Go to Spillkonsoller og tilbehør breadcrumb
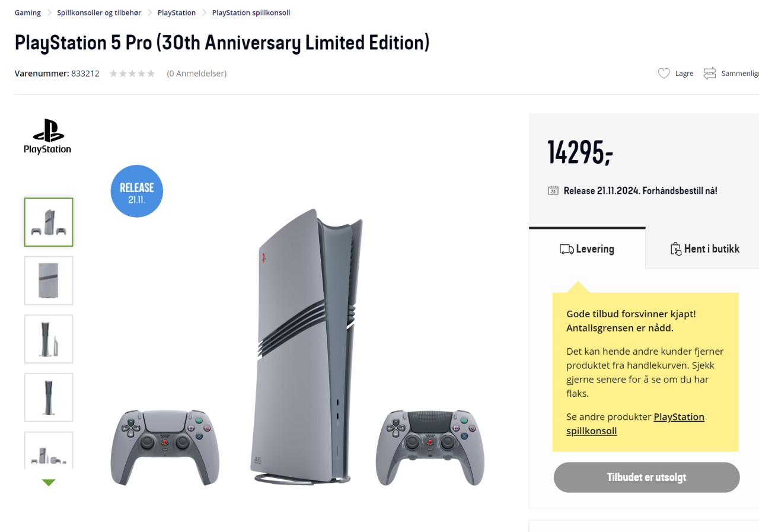 click(99, 12)
